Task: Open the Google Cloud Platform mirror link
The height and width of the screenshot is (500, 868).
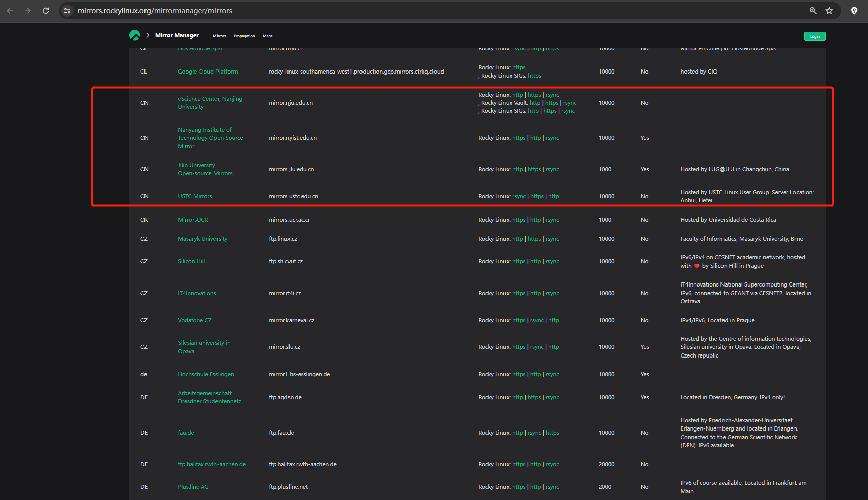Action: point(207,72)
